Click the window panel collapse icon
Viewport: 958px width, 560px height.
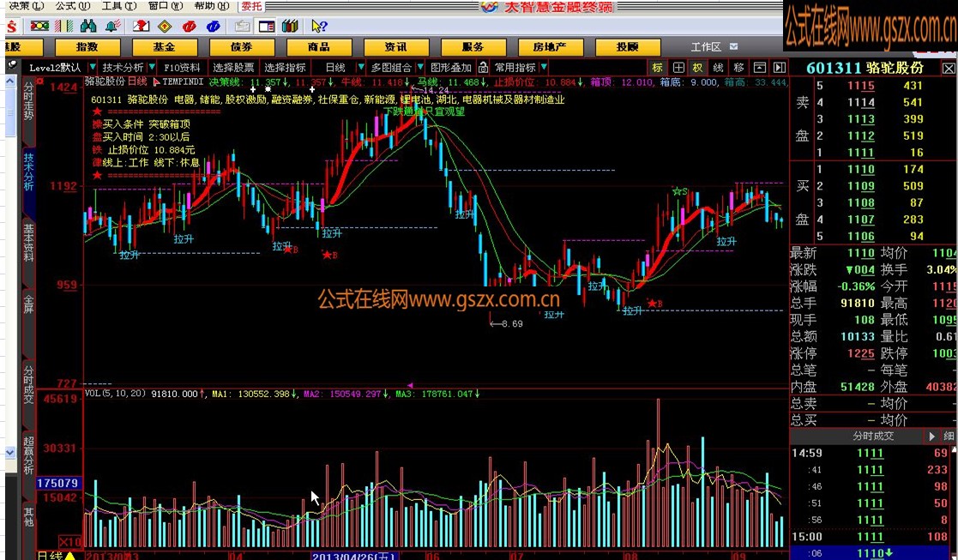[759, 67]
